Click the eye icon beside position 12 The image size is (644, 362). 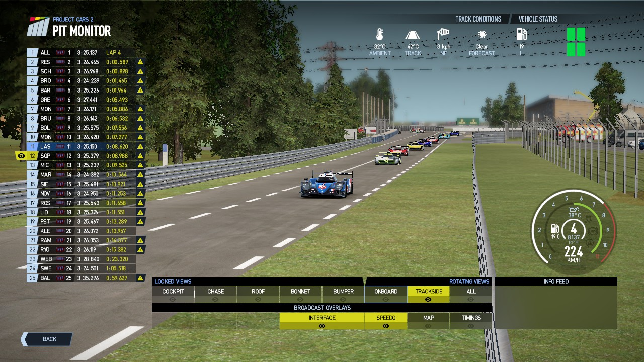point(21,156)
